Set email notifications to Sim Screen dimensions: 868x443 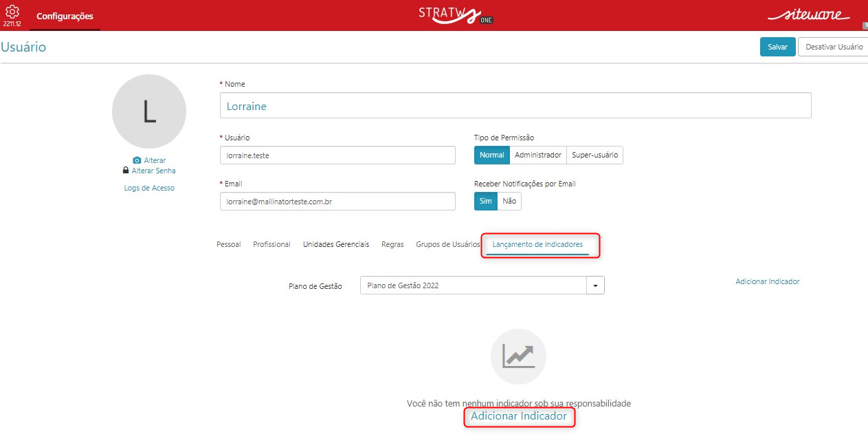click(486, 201)
